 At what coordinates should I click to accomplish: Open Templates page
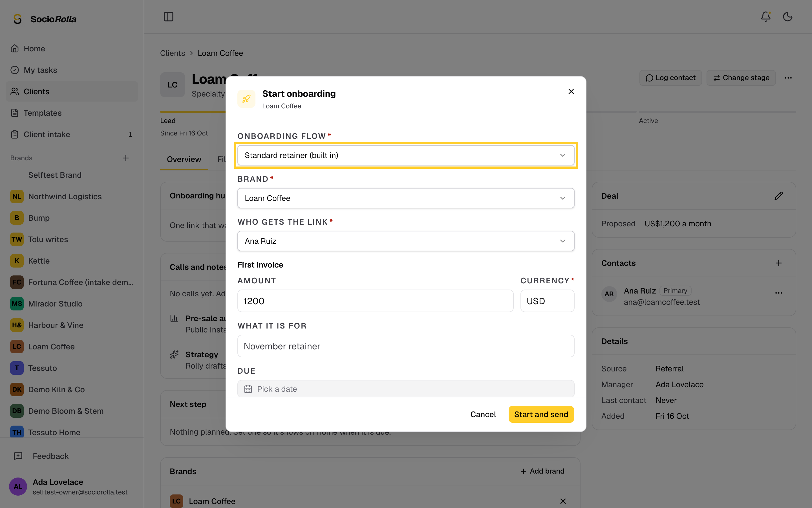pos(72,113)
